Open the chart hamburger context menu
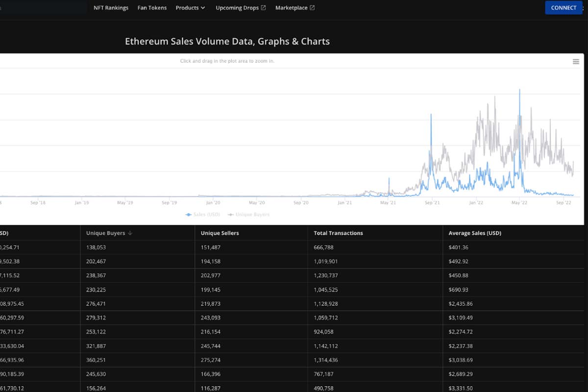This screenshot has height=392, width=588. click(576, 61)
